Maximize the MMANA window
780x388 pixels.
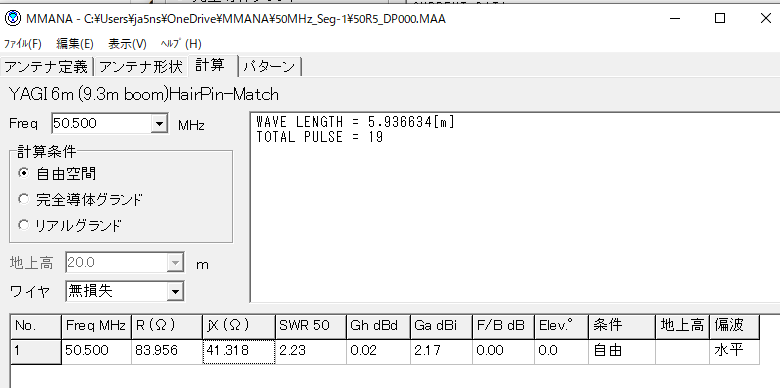pos(720,19)
